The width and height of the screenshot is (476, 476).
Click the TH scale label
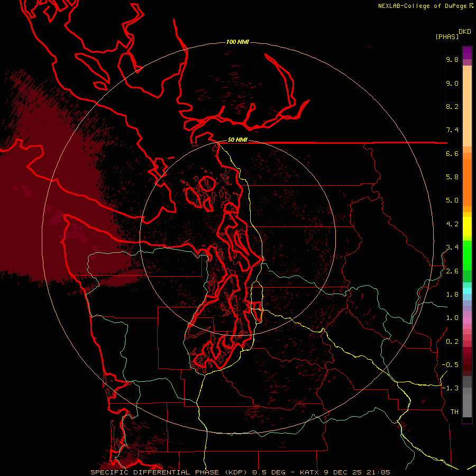tap(454, 412)
